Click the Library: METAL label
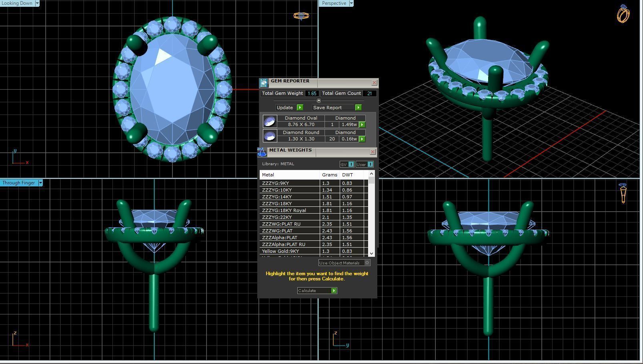This screenshot has height=364, width=643. pyautogui.click(x=278, y=164)
